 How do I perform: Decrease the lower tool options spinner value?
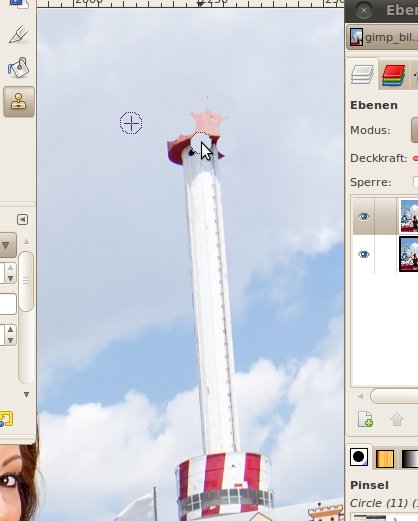tap(10, 340)
